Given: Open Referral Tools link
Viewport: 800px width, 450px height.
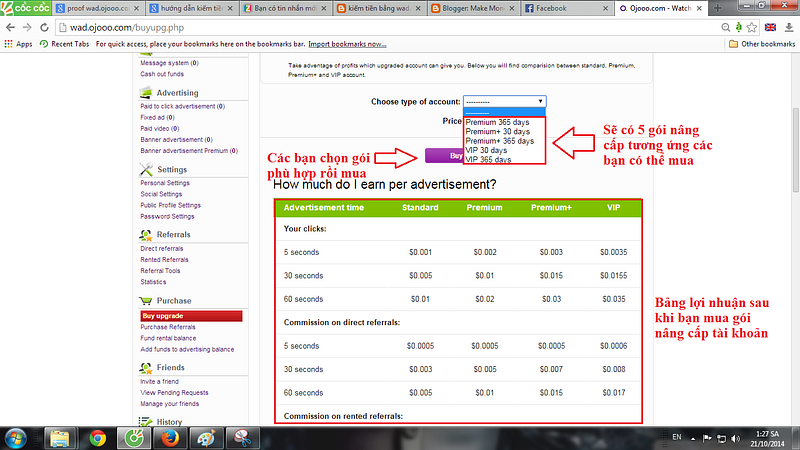Looking at the screenshot, I should [x=160, y=271].
